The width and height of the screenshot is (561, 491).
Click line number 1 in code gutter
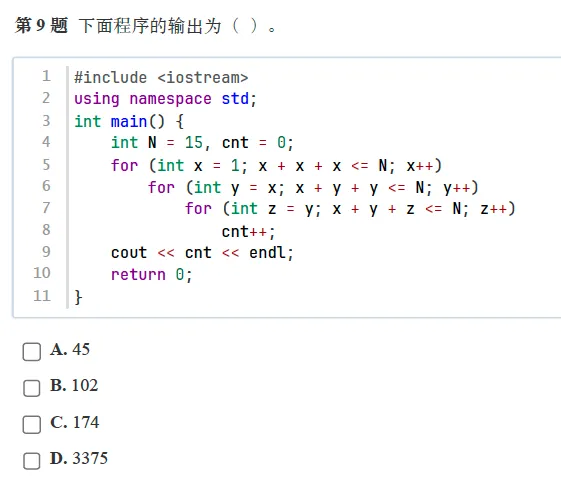point(46,76)
